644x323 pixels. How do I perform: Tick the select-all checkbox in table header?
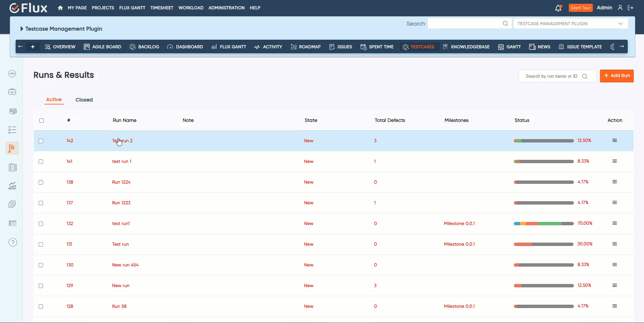41,120
